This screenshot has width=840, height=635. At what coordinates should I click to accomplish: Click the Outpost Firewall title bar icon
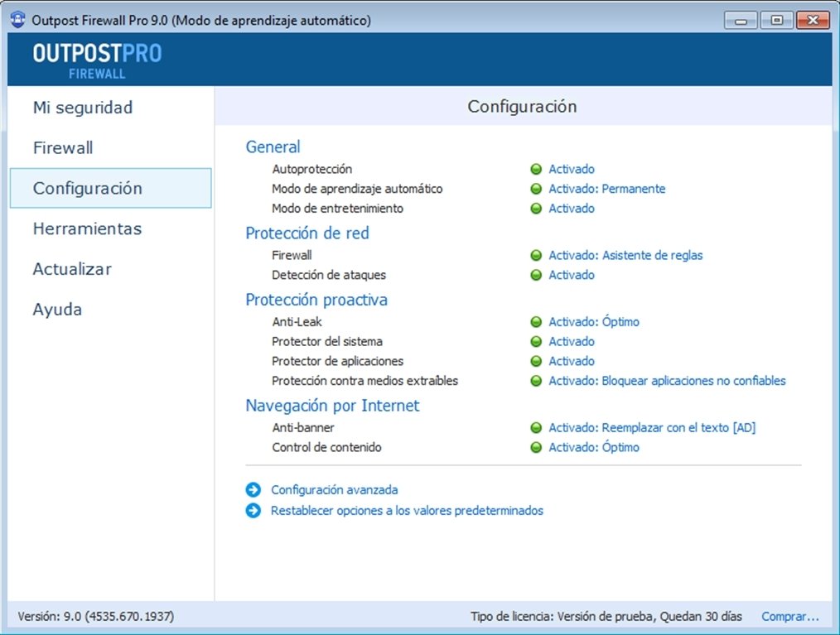click(17, 20)
